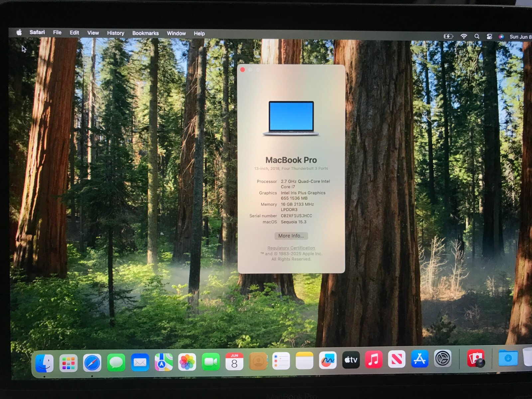Open the Regulatory Certification link
532x399 pixels.
click(291, 248)
